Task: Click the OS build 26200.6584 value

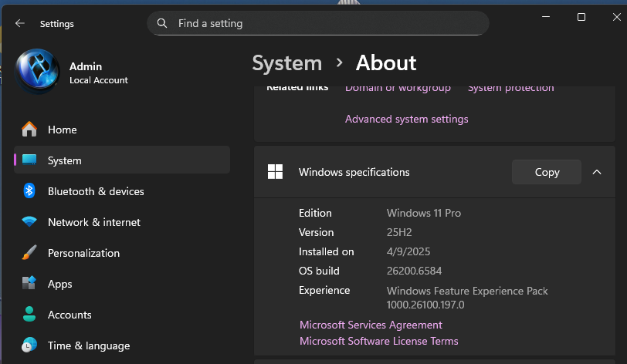Action: coord(414,271)
